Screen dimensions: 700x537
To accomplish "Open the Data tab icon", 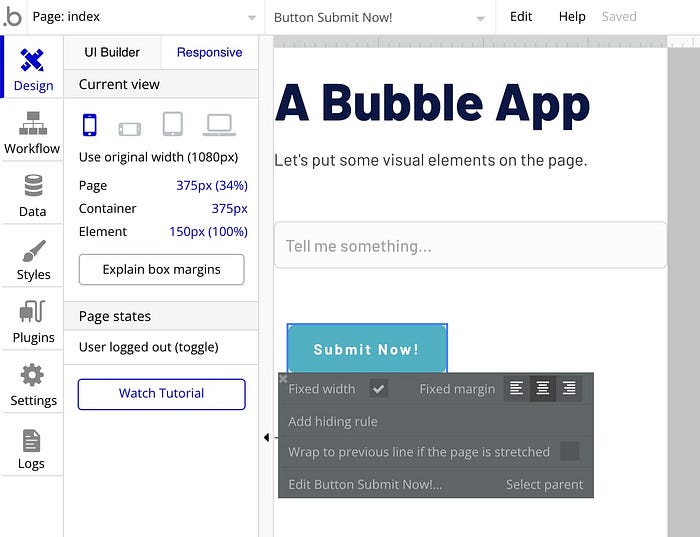I will click(x=33, y=186).
